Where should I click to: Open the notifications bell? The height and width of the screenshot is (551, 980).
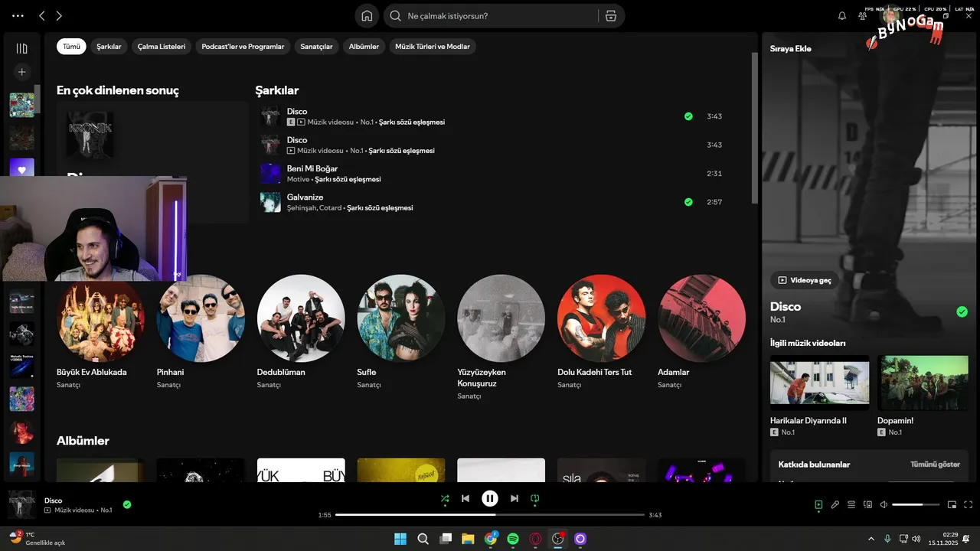(842, 15)
